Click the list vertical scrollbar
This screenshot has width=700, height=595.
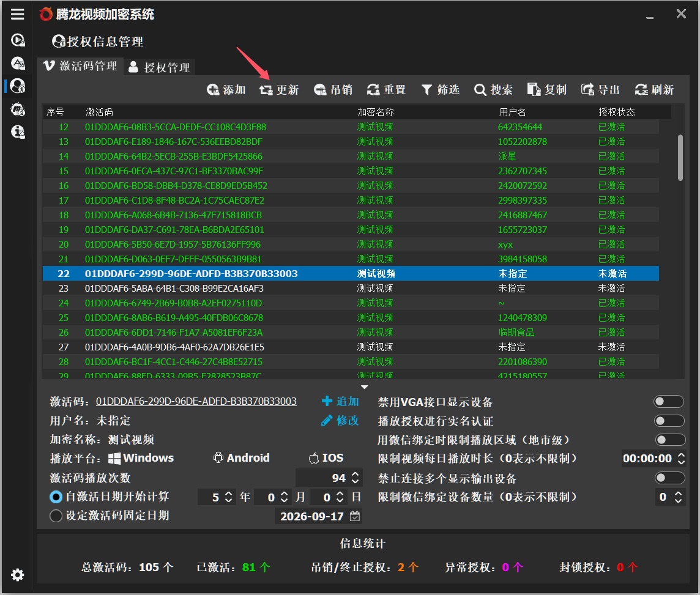click(x=680, y=157)
